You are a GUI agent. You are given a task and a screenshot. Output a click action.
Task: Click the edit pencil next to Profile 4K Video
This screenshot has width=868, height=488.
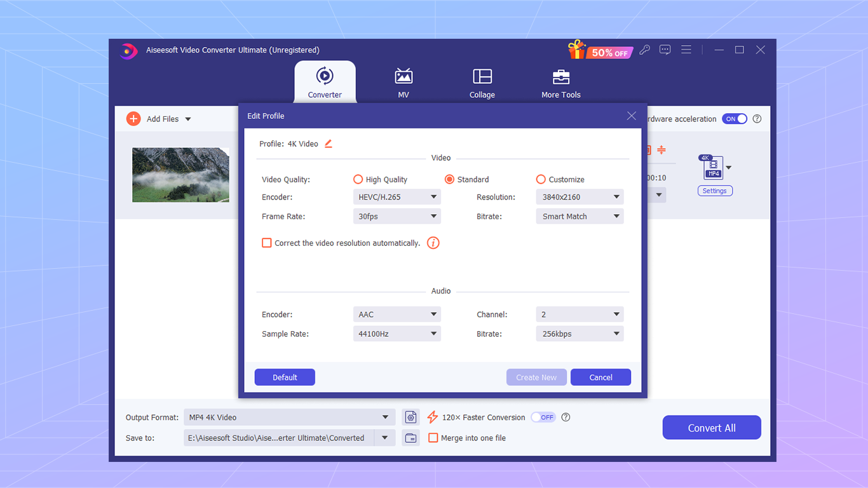pyautogui.click(x=329, y=144)
